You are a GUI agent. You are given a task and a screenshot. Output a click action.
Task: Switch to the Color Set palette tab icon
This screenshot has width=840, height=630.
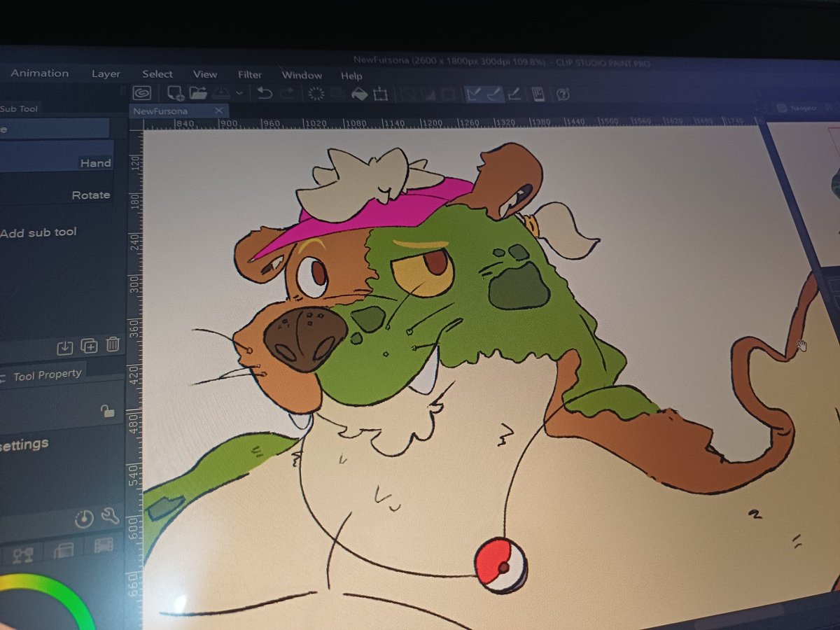(x=23, y=556)
